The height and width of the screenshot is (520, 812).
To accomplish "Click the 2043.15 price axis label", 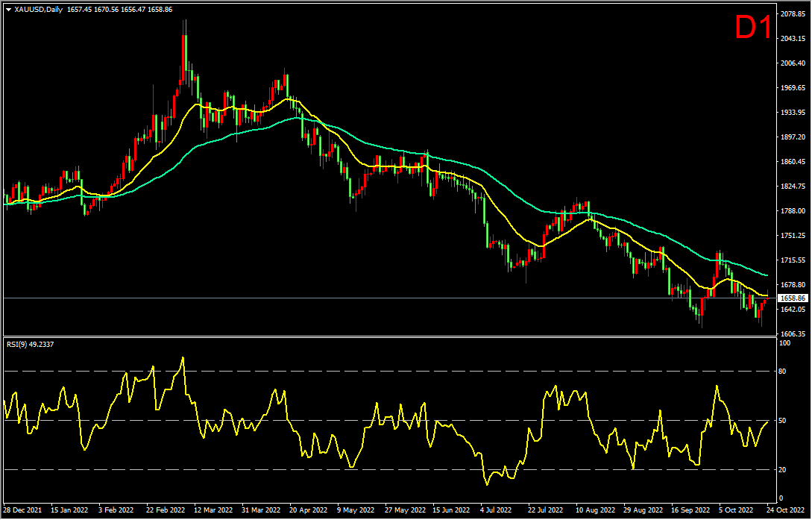I will point(795,38).
